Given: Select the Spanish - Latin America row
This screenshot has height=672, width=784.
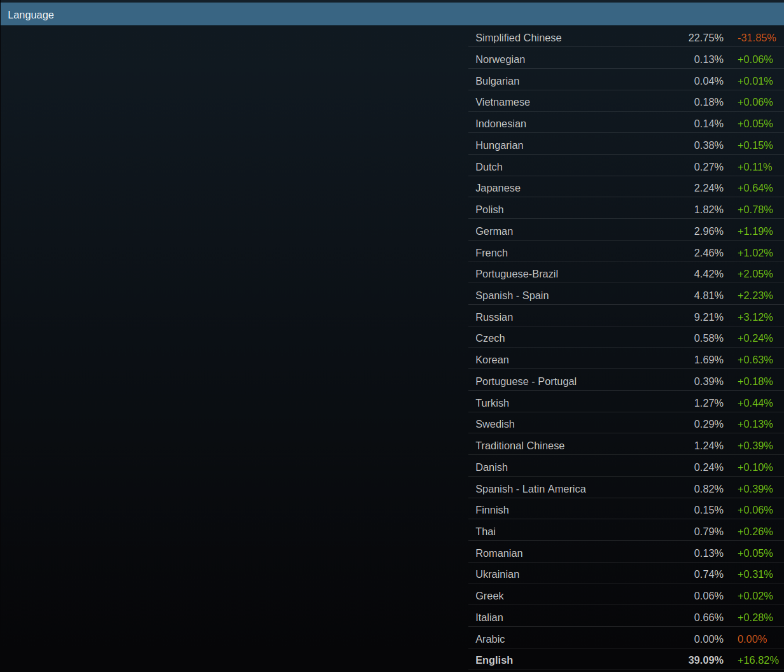Looking at the screenshot, I should point(626,489).
